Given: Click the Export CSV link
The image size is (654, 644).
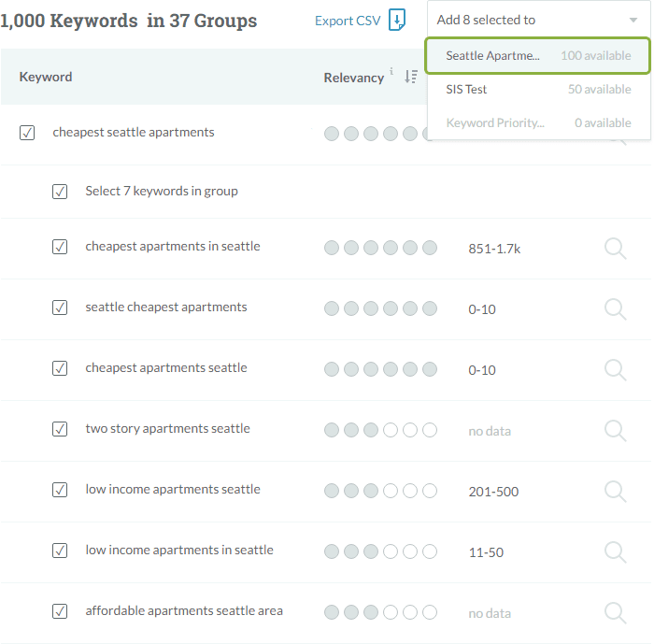Looking at the screenshot, I should coord(348,21).
